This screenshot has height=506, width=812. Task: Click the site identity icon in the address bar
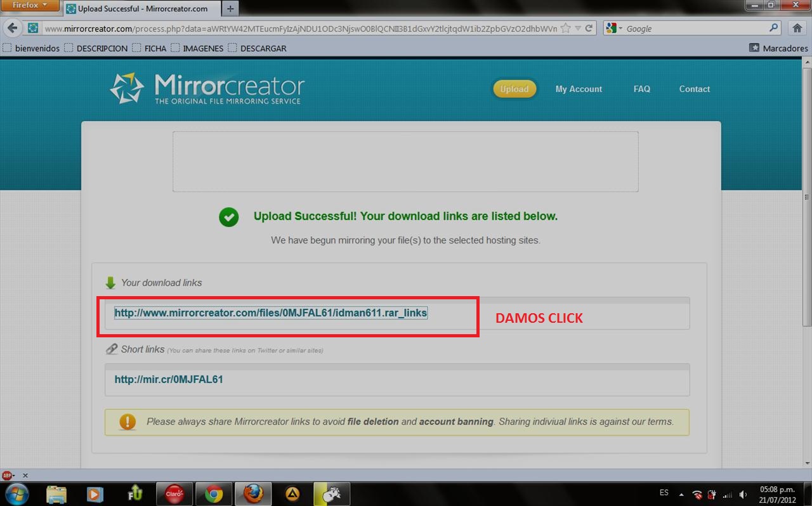33,29
